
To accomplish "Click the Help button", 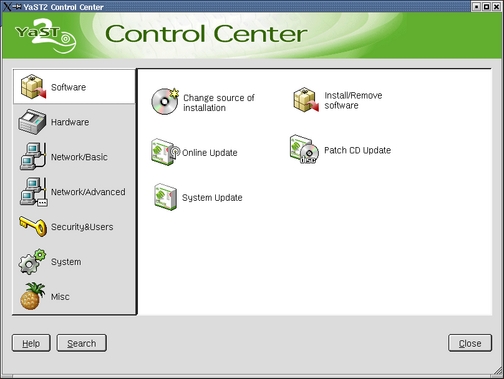I will click(x=31, y=343).
